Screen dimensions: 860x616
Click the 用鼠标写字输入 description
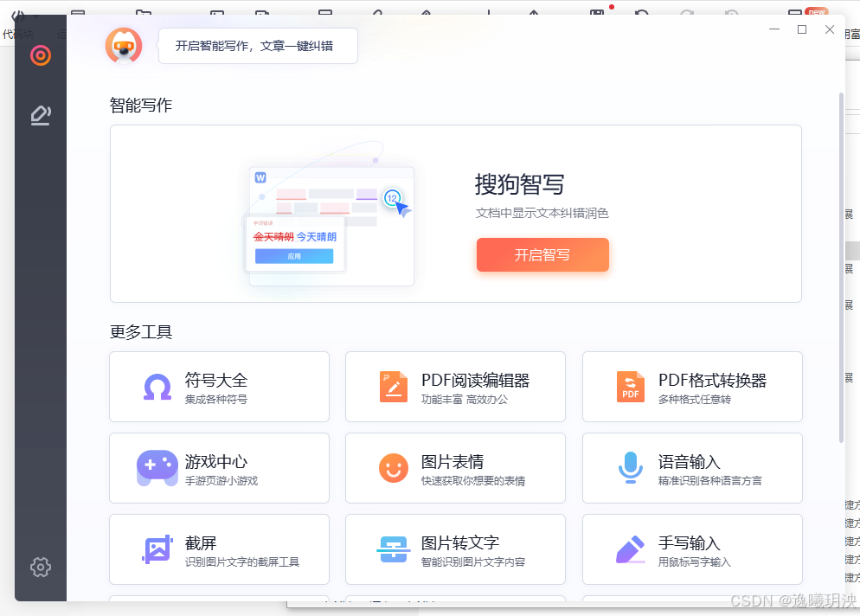[x=695, y=561]
